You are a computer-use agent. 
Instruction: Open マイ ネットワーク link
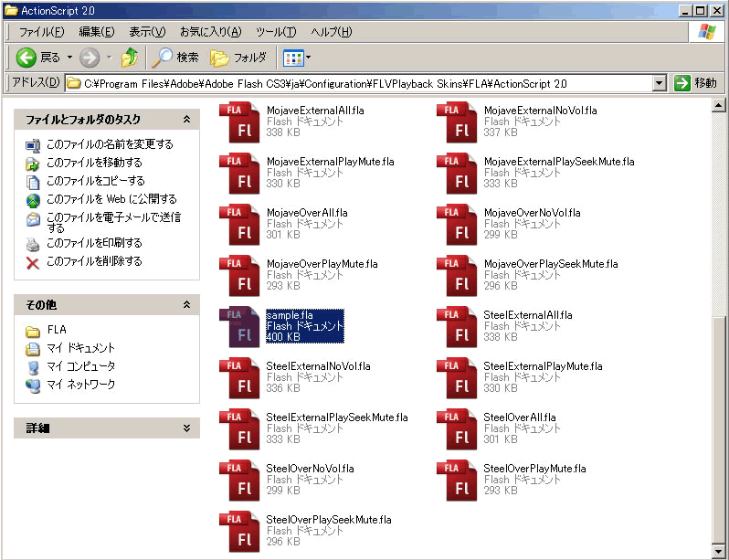[81, 385]
